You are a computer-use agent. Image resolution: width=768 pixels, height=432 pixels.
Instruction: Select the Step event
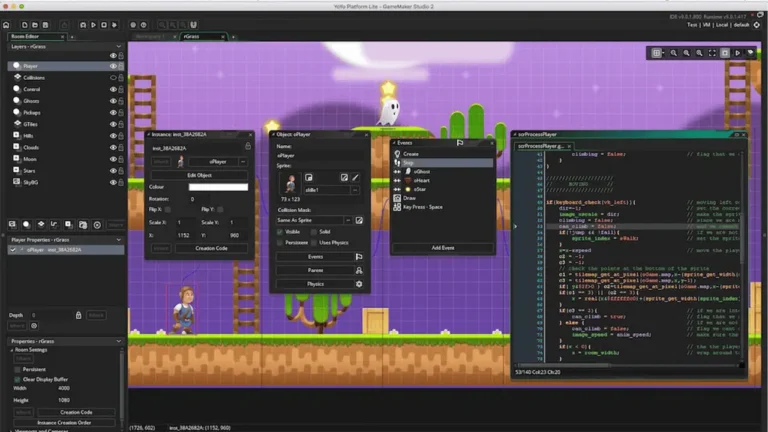click(443, 163)
